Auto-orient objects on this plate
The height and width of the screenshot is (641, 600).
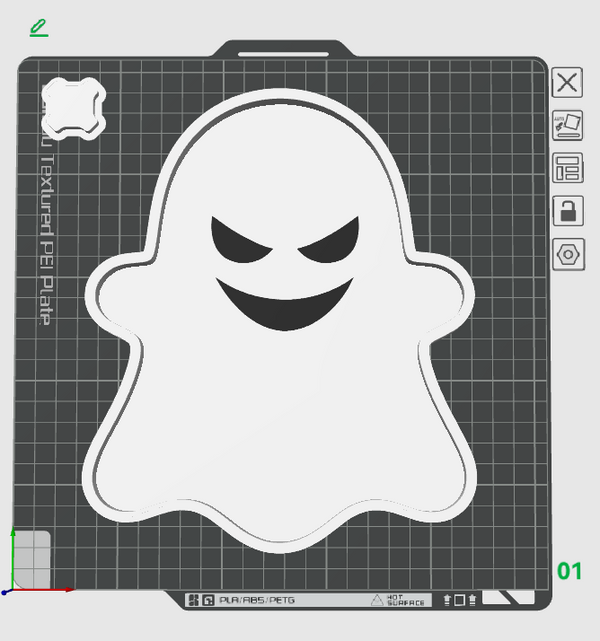567,126
